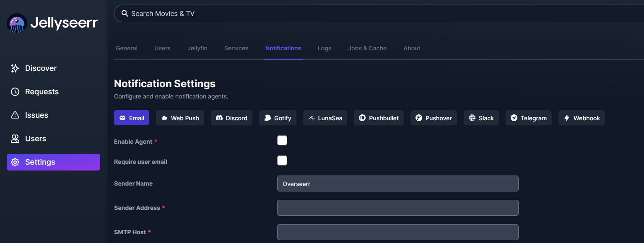Go to Discover in the sidebar
Viewport: 644px width, 243px height.
click(53, 68)
